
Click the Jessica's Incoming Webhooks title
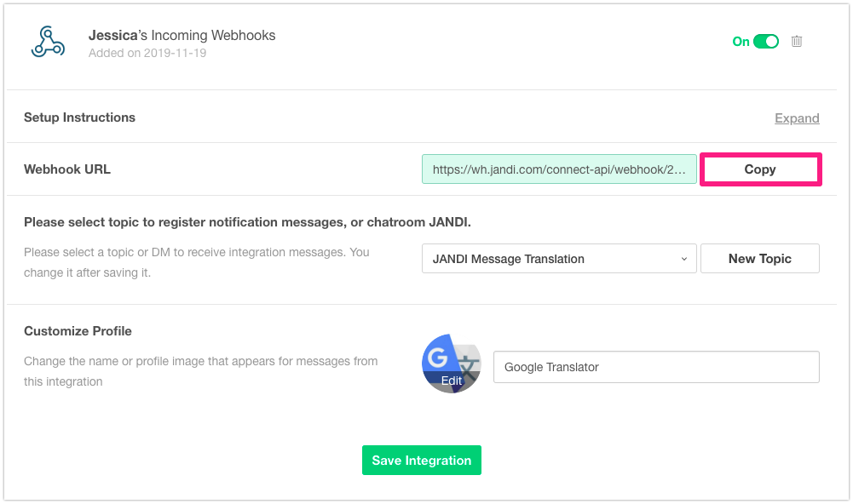coord(182,36)
